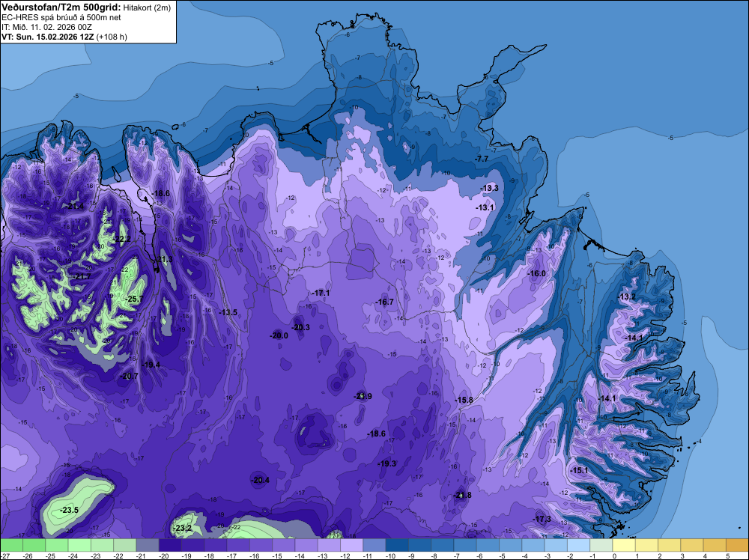
Task: Click the -25.7 temperature value on map
Action: 133,299
